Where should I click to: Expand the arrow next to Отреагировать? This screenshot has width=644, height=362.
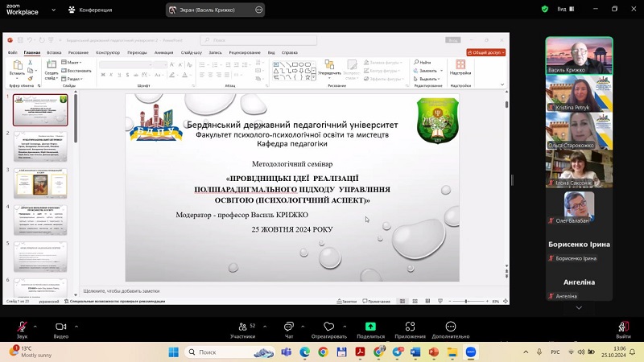(x=345, y=327)
